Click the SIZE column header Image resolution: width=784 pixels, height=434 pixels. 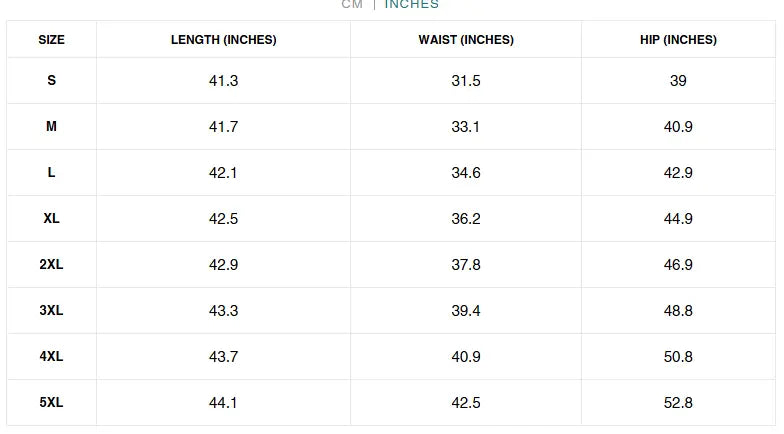coord(52,40)
